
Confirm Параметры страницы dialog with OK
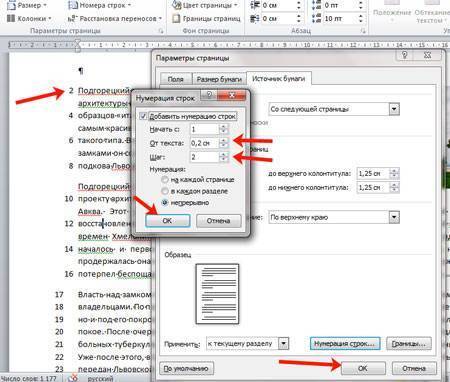(363, 368)
